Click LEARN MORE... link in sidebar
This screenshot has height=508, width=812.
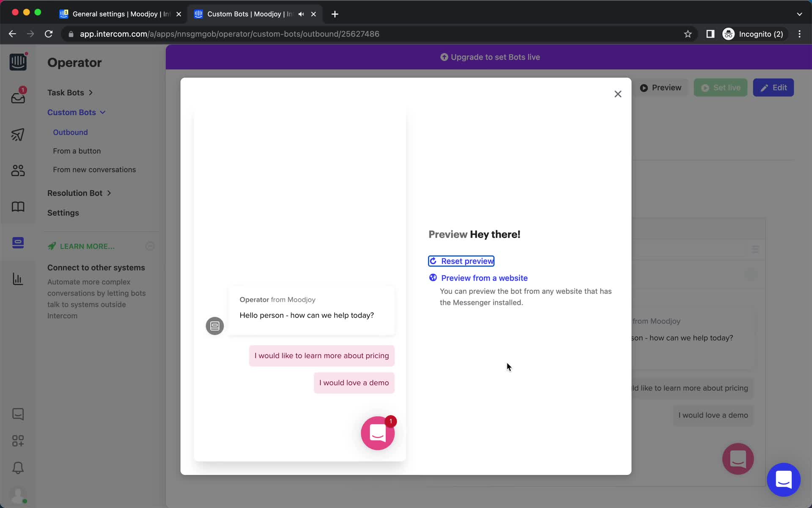81,246
